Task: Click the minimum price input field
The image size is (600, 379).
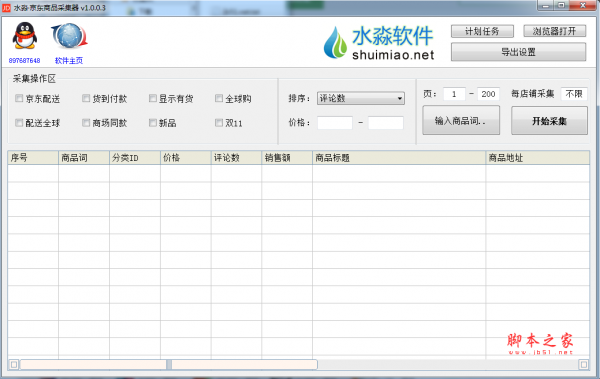Action: point(335,123)
